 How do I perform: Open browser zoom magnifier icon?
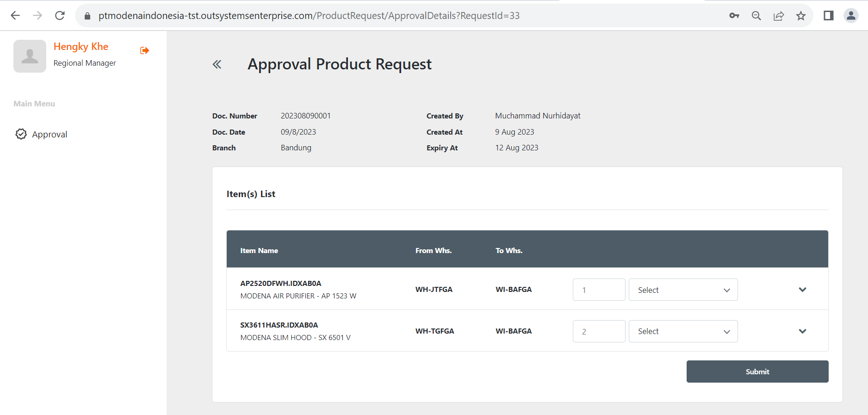click(x=756, y=16)
